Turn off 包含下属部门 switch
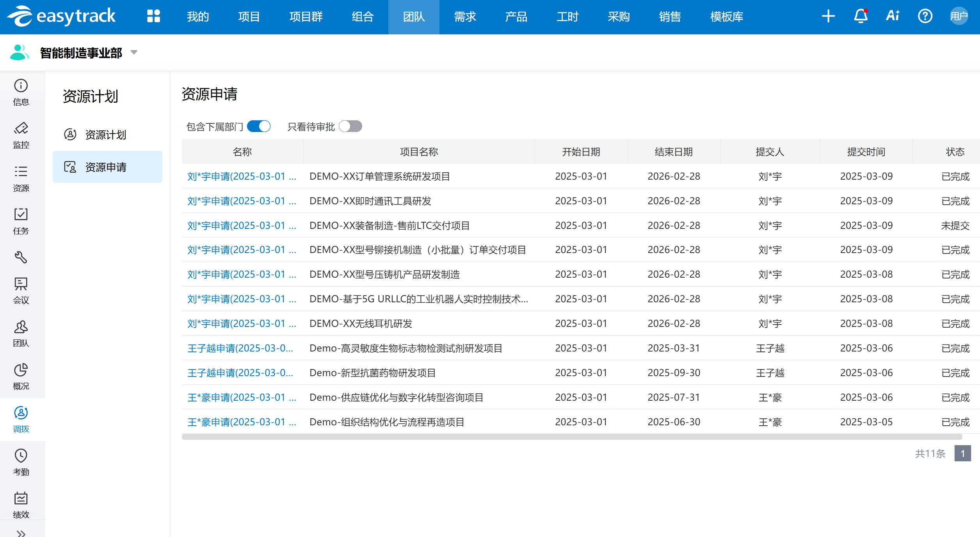This screenshot has height=537, width=980. coord(259,127)
